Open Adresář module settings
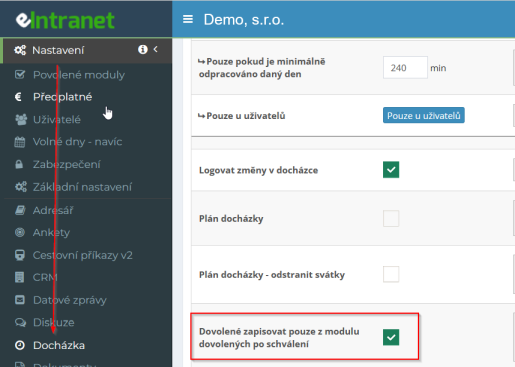Image resolution: width=515 pixels, height=367 pixels. tap(53, 210)
